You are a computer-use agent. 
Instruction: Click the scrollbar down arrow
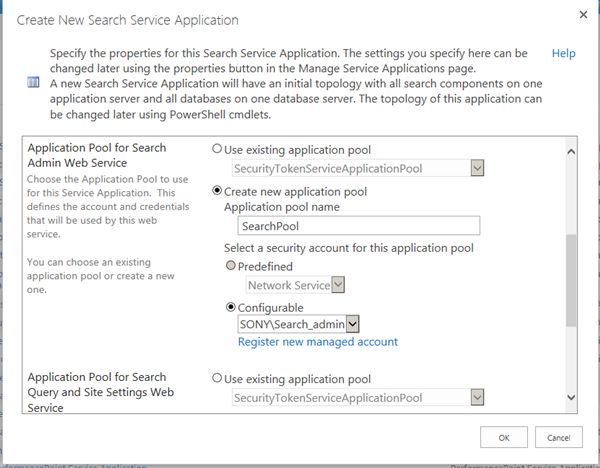click(571, 398)
